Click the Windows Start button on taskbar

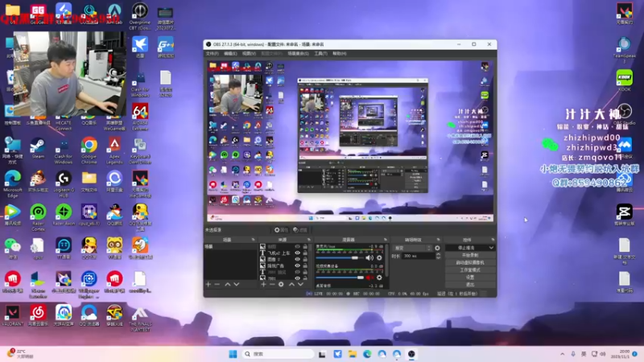(x=233, y=354)
